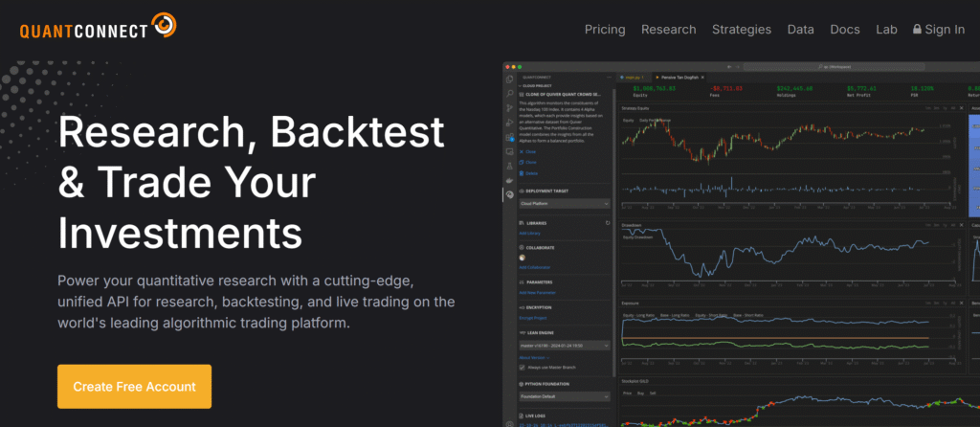Click the $242,445.68 Holdings value

pyautogui.click(x=795, y=88)
